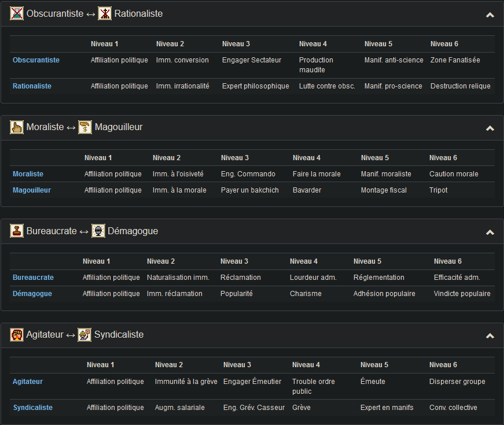504x425 pixels.
Task: Click the Obscurantiste icon in first header
Action: 17,14
